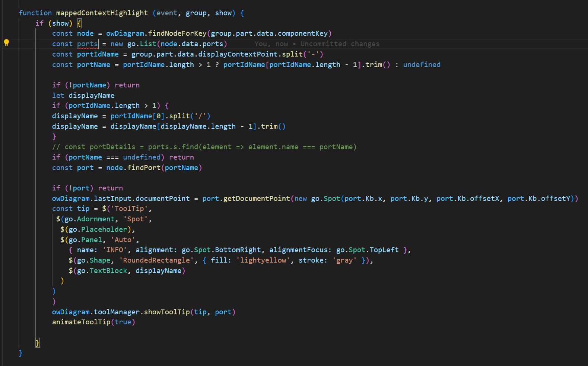Click 'displayContextPoint' property
The image size is (588, 366).
(238, 54)
